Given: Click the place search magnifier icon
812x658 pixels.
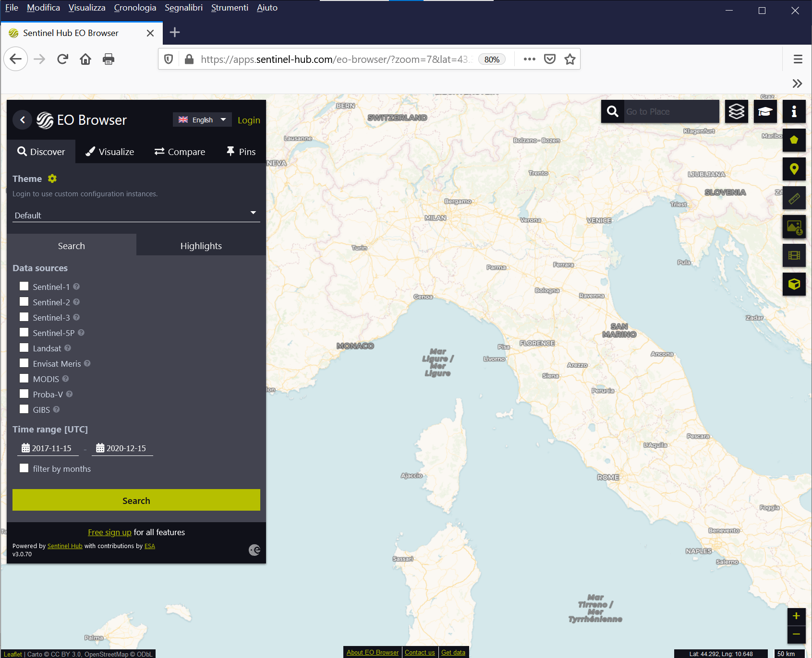Looking at the screenshot, I should [x=613, y=111].
